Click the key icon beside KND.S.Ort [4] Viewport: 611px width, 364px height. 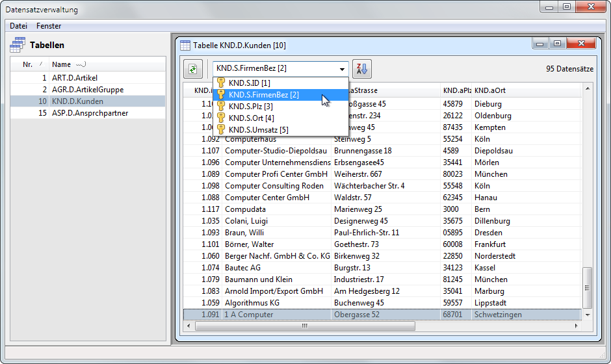tap(221, 118)
